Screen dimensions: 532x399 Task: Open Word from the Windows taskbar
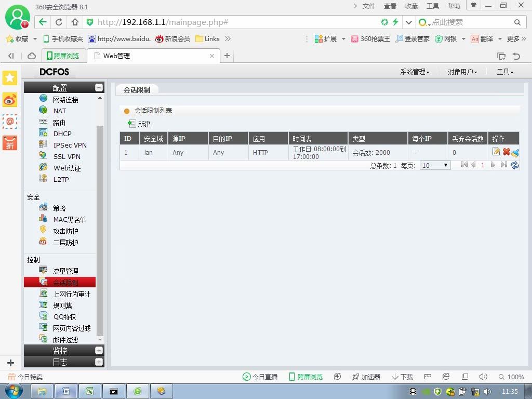click(x=66, y=391)
